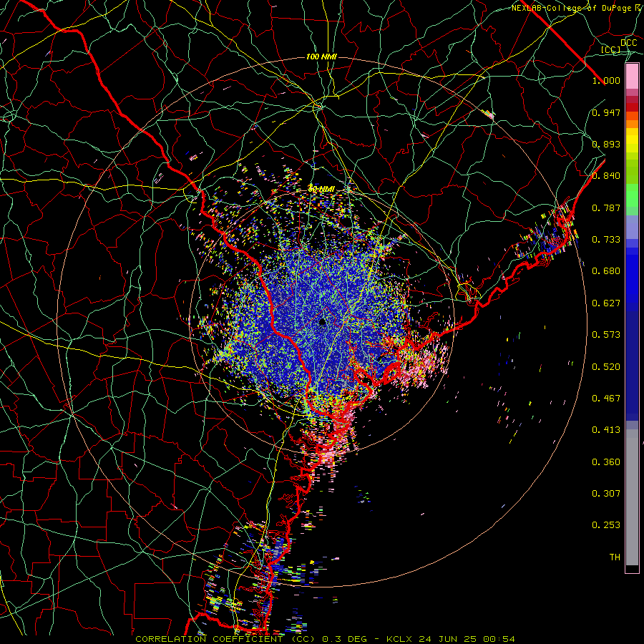
Task: Click the 0.573 scale value
Action: [606, 335]
